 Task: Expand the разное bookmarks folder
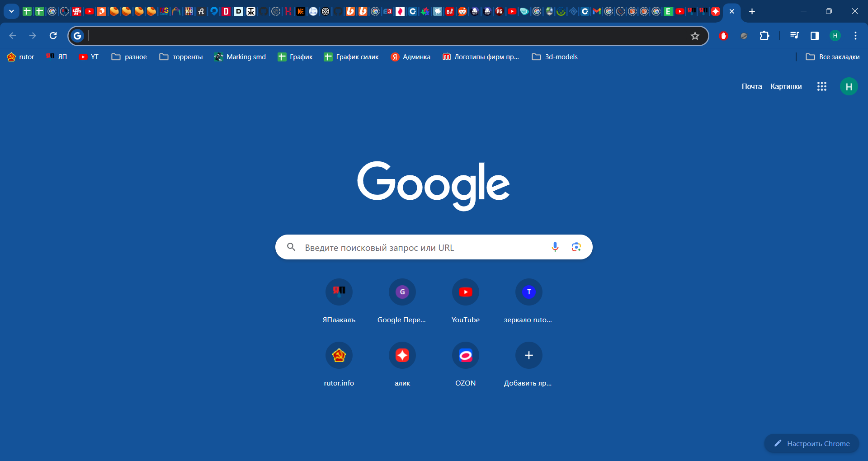129,57
